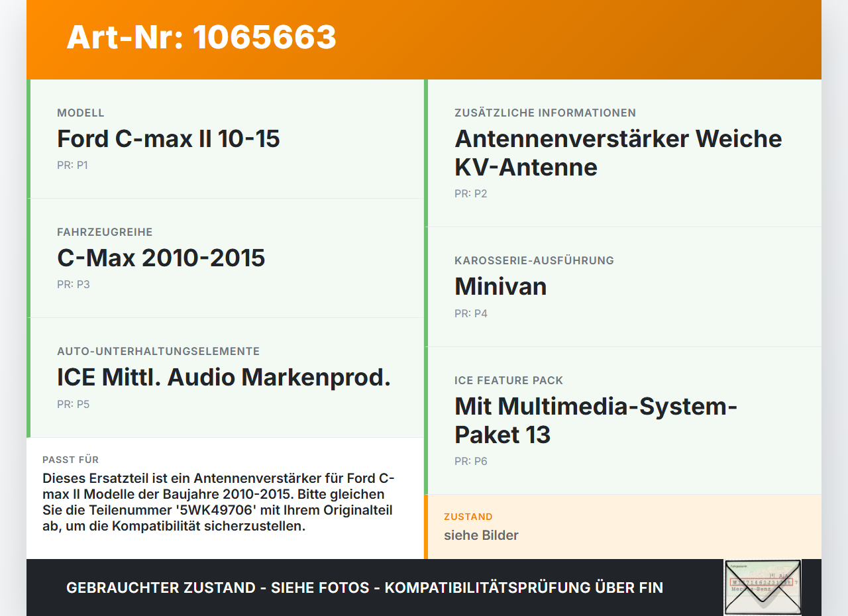Click the PR: P6 code text
The image size is (848, 616).
pyautogui.click(x=471, y=461)
